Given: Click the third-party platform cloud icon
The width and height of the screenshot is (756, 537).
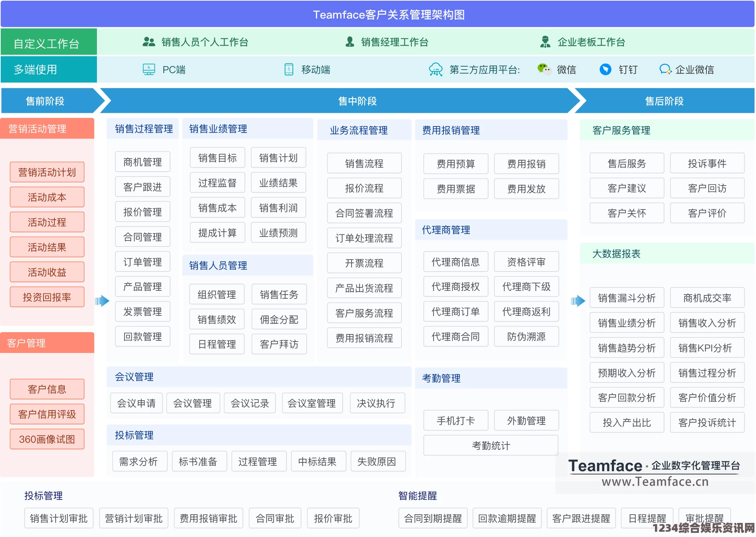Looking at the screenshot, I should pos(436,69).
